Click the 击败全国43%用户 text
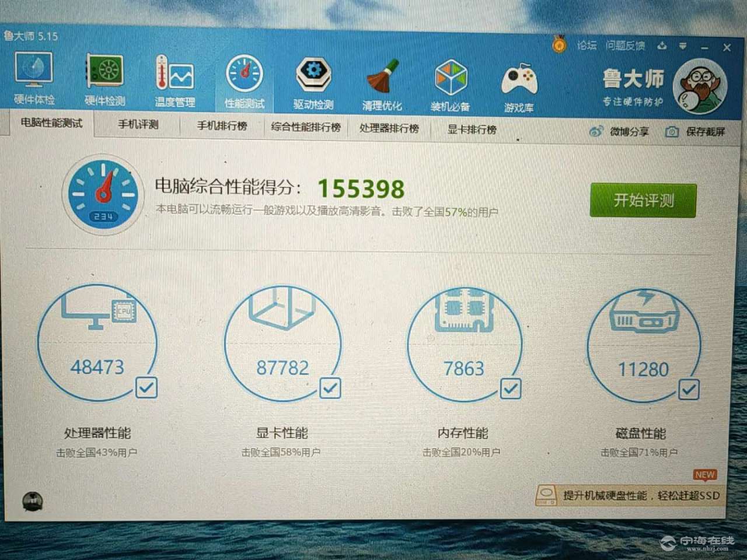 pos(97,452)
